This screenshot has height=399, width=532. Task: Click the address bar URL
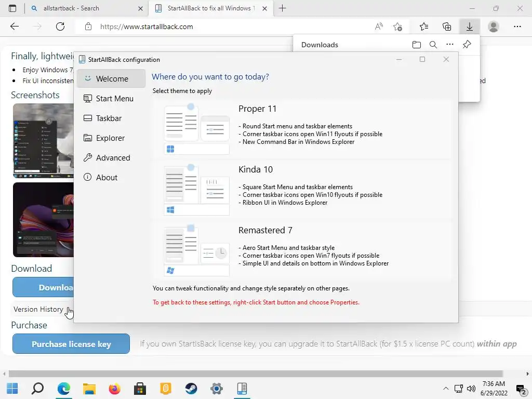coord(147,26)
